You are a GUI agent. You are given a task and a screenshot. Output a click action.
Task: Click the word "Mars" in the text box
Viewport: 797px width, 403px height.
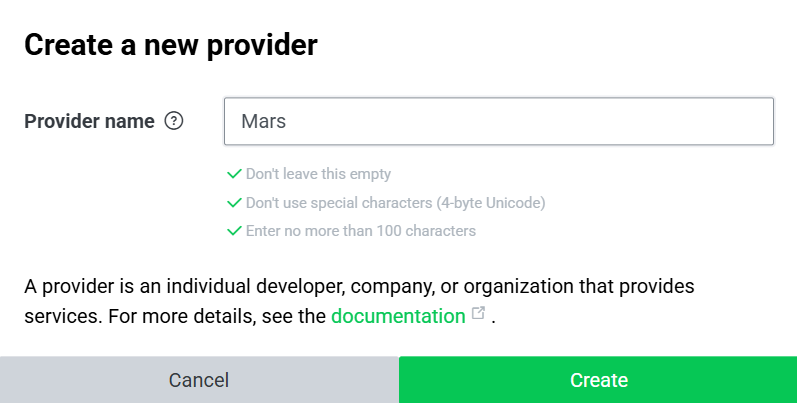click(265, 122)
